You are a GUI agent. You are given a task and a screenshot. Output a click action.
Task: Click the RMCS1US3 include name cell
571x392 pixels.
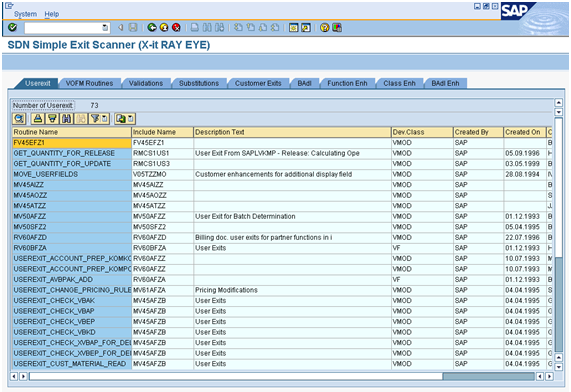pyautogui.click(x=162, y=164)
